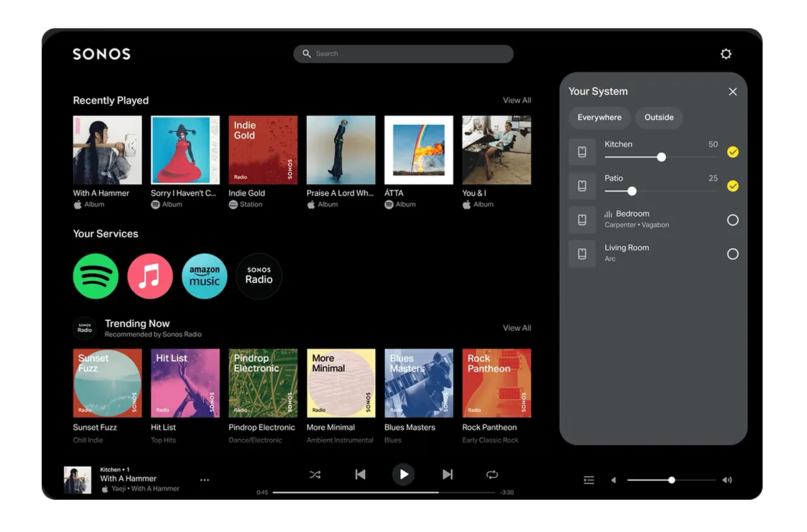Toggle repeat mode

(x=492, y=475)
